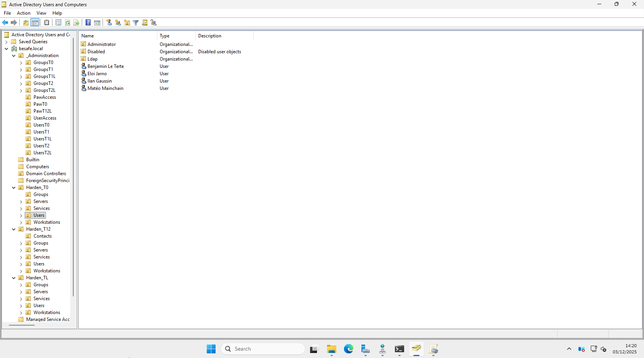The image size is (644, 358).
Task: Collapse the Harden_T12 OU
Action: point(14,229)
